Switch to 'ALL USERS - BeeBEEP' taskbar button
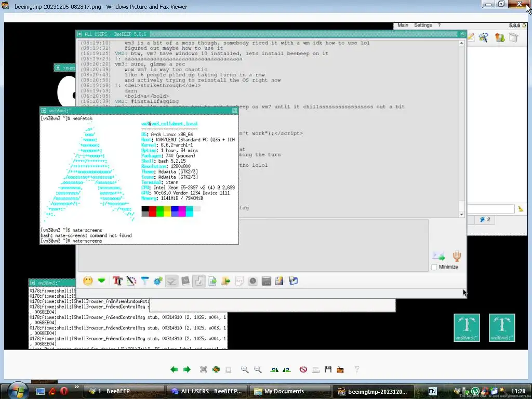This screenshot has width=532, height=399. pos(207,391)
